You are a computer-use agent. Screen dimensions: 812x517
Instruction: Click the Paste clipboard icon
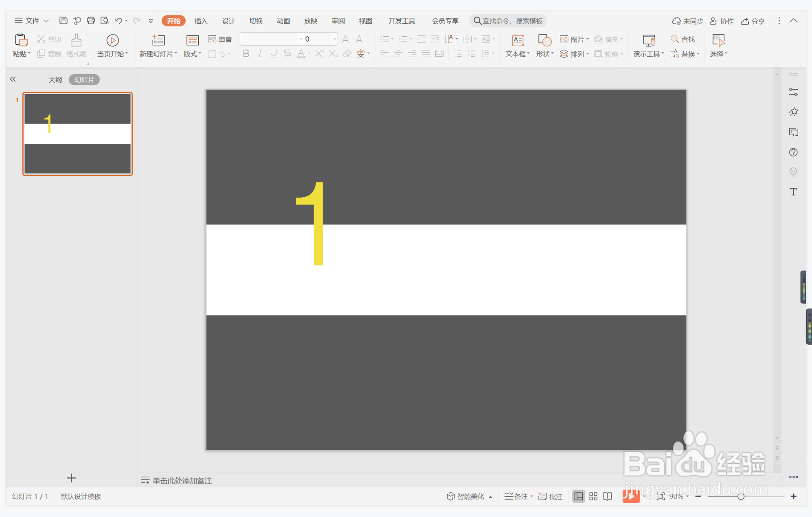tap(21, 40)
